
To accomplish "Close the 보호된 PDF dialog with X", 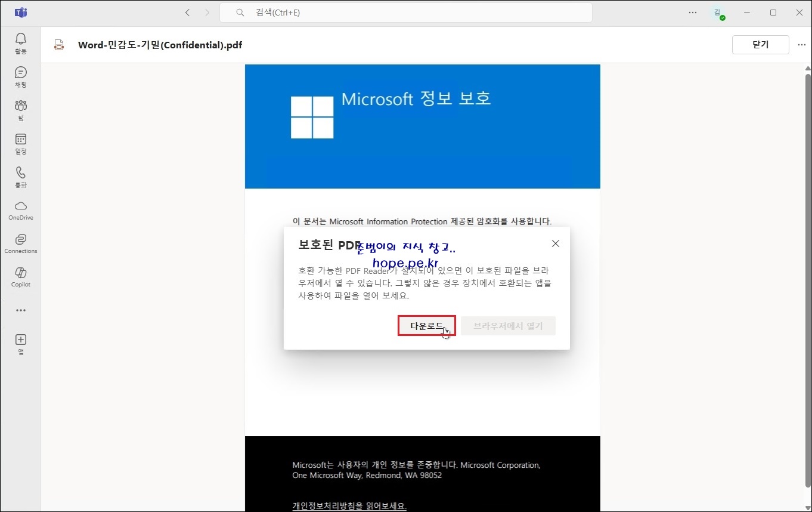I will click(x=556, y=243).
